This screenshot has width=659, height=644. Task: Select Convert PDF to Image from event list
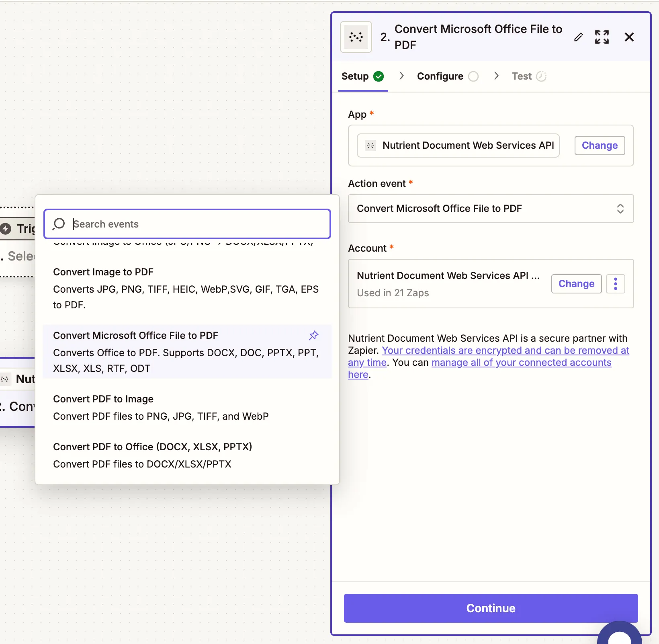(x=103, y=399)
